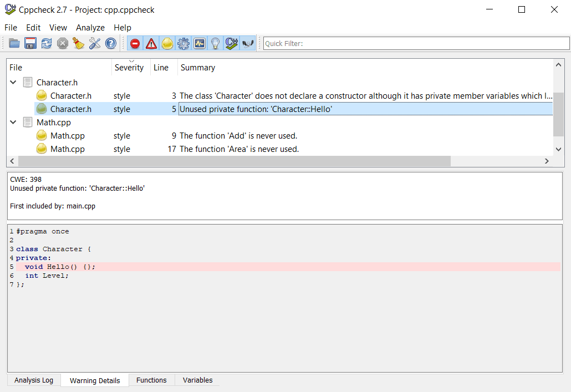Click the gray stop analysis icon
The image size is (571, 392).
[63, 43]
